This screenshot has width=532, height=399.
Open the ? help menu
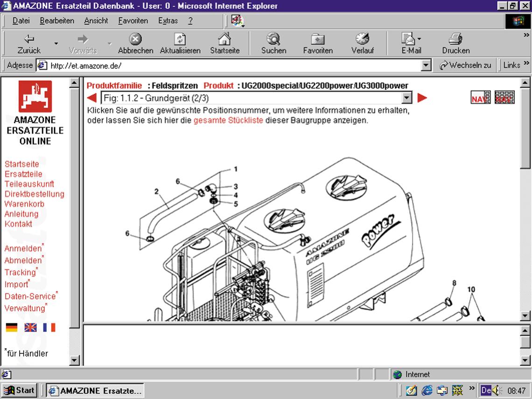click(x=190, y=21)
